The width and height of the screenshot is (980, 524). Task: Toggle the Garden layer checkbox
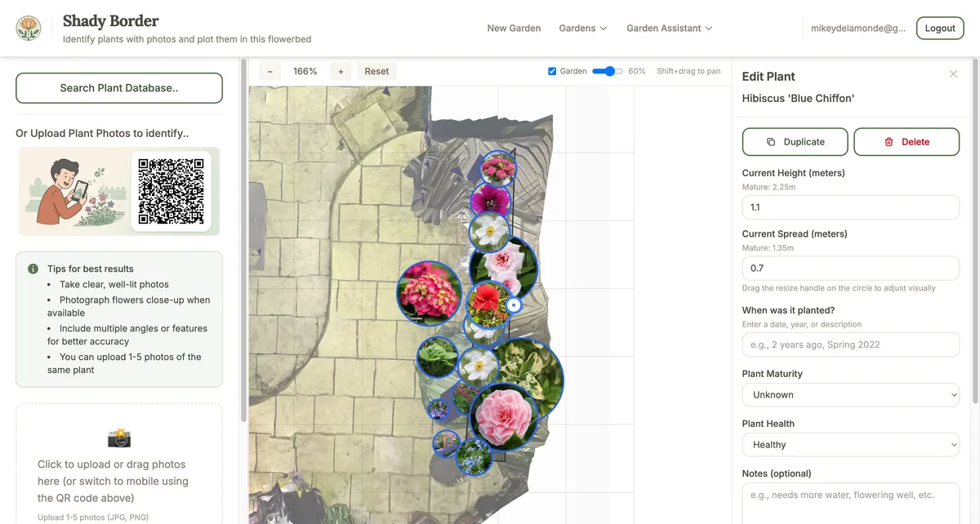click(x=552, y=70)
